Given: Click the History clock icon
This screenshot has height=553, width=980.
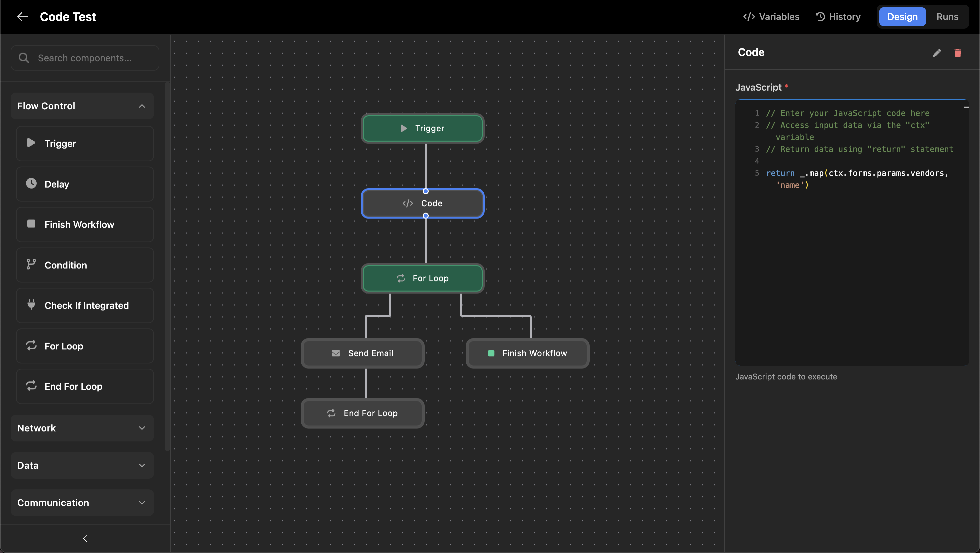Looking at the screenshot, I should (820, 17).
